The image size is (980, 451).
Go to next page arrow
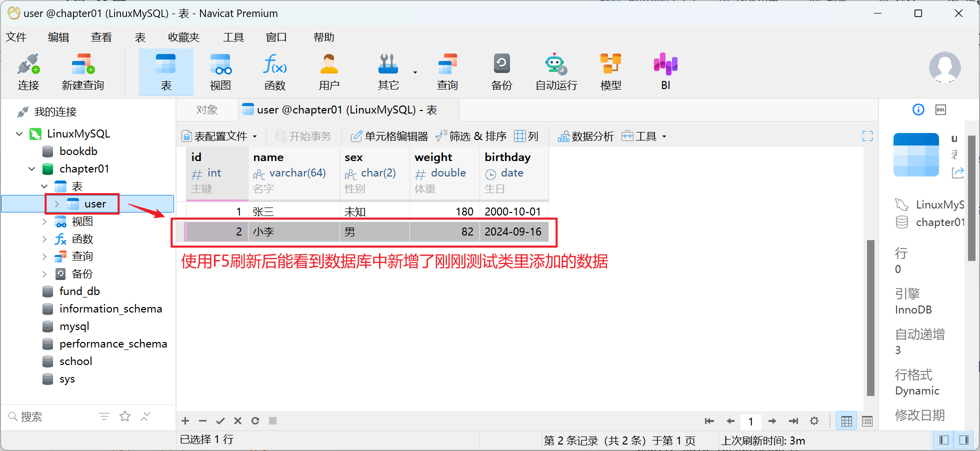click(772, 421)
